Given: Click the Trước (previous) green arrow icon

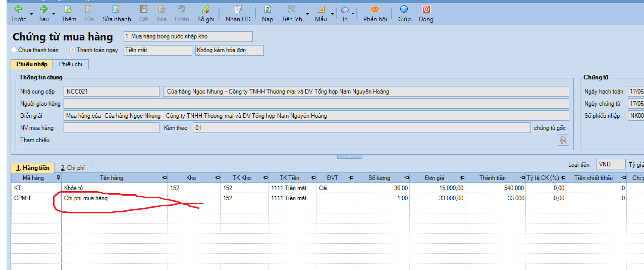Looking at the screenshot, I should [x=18, y=9].
